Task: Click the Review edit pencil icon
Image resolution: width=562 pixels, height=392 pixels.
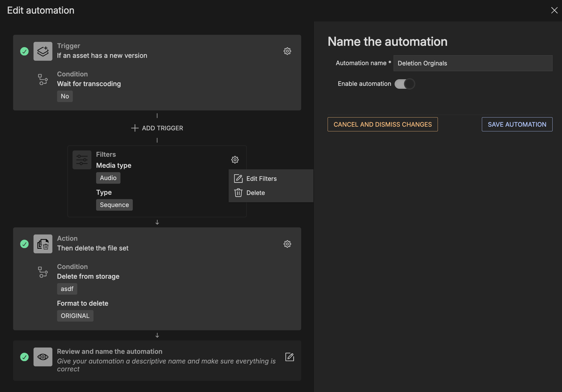Action: tap(289, 357)
